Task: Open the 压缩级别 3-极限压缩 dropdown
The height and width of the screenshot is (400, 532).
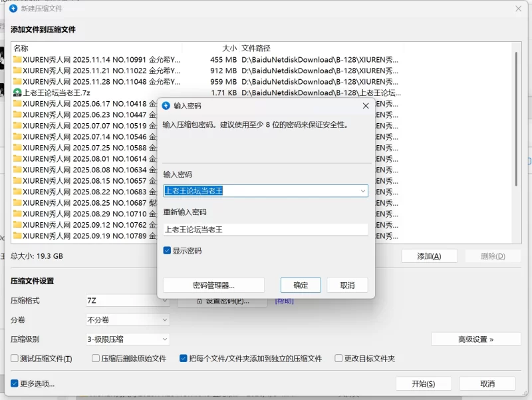Action: coord(128,339)
